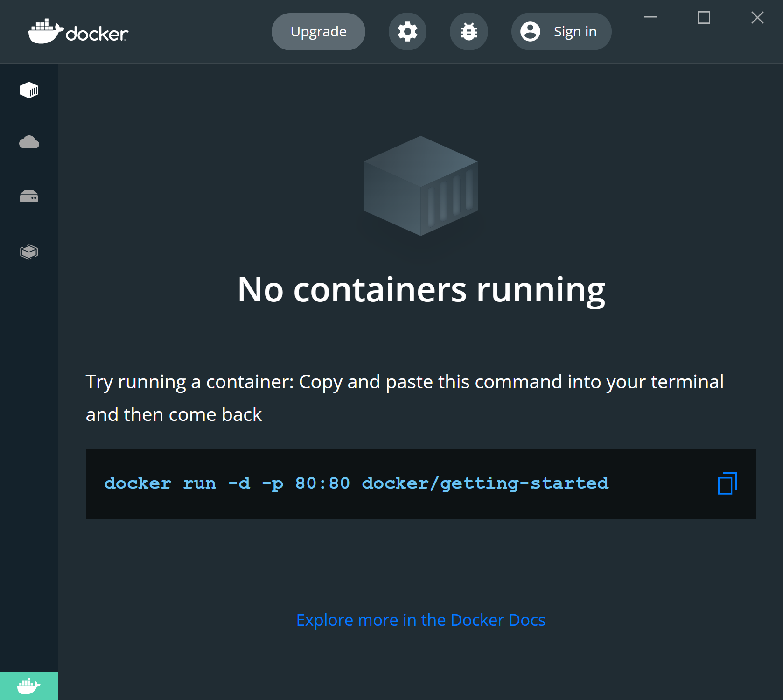Open the Images cloud sidebar view
This screenshot has height=700, width=783.
pos(29,142)
